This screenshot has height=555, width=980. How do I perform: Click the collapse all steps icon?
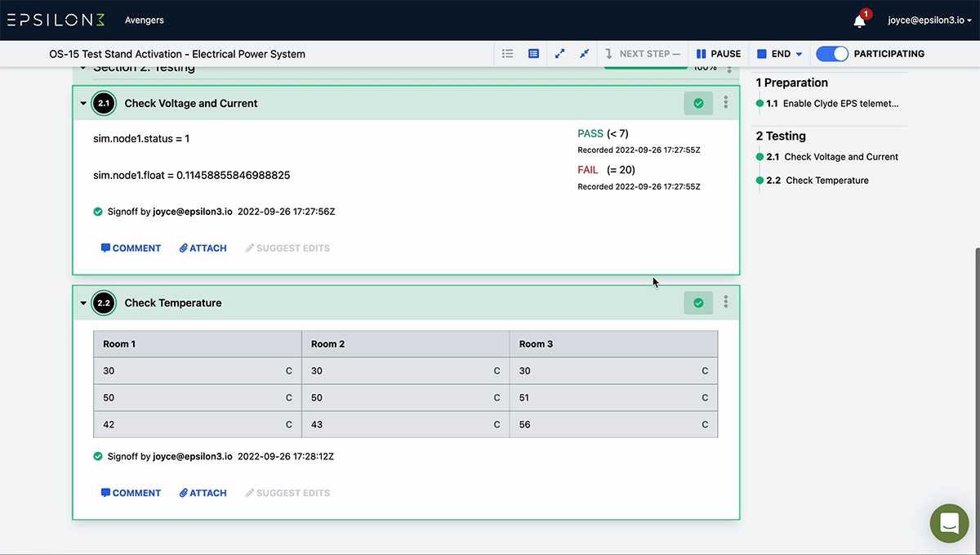coord(584,53)
